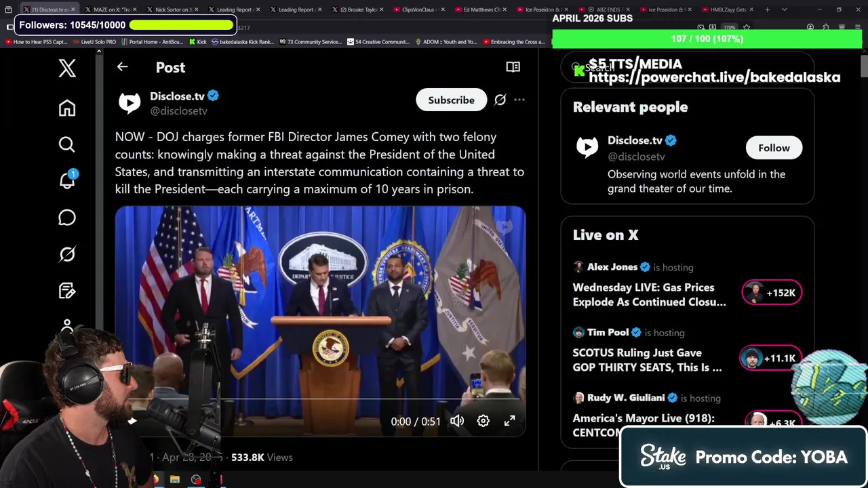Click the Disclose.tv avatar in Relevant people

(x=587, y=148)
